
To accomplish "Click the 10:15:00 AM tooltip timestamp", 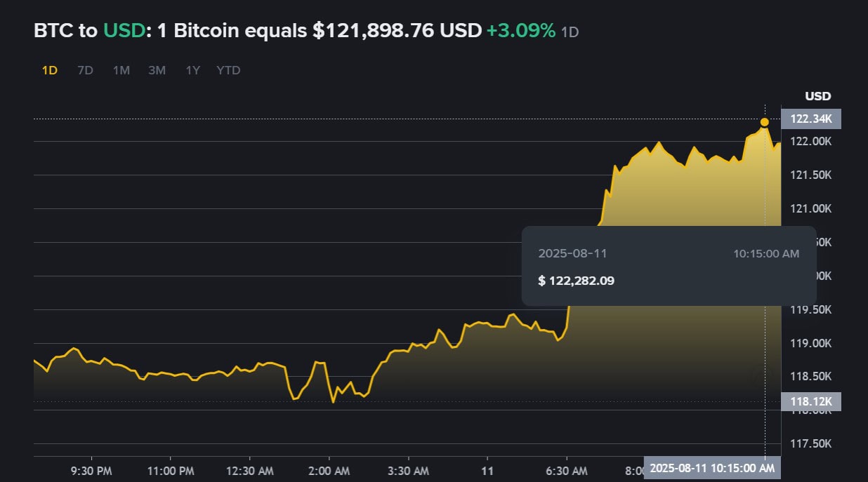I will tap(765, 254).
